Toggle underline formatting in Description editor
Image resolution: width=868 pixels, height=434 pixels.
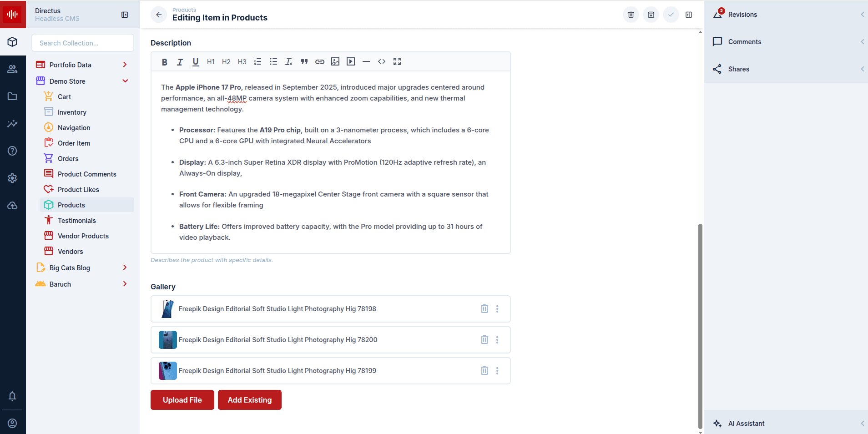pyautogui.click(x=196, y=62)
